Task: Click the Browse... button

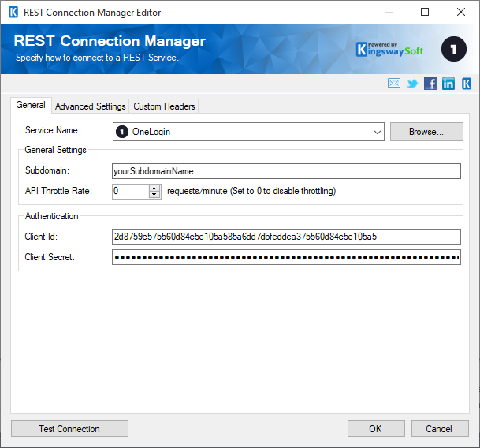Action: click(x=426, y=132)
